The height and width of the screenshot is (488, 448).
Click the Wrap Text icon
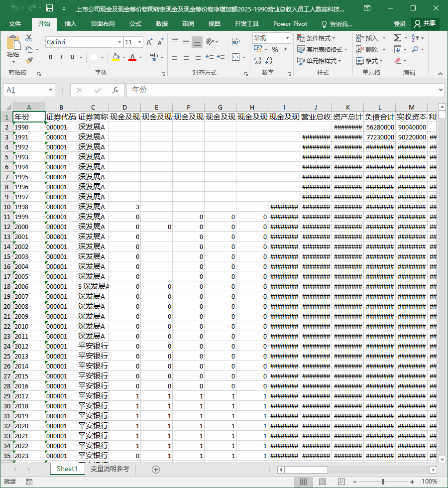[x=236, y=41]
